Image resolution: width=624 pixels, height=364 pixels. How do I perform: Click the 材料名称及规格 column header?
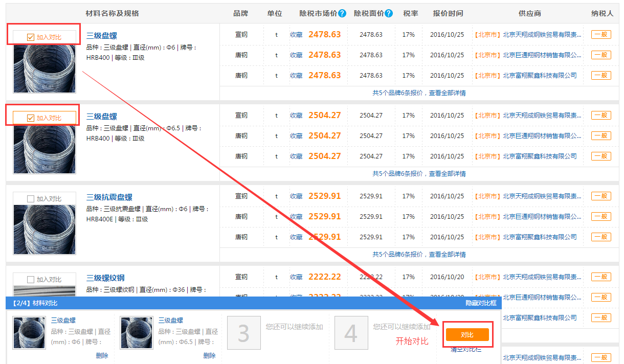[112, 13]
